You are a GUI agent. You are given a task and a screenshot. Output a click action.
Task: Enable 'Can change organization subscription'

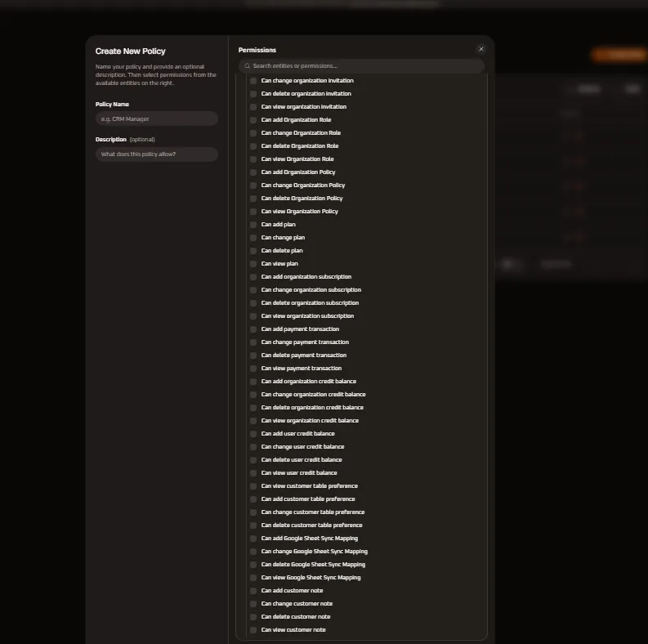(x=253, y=290)
